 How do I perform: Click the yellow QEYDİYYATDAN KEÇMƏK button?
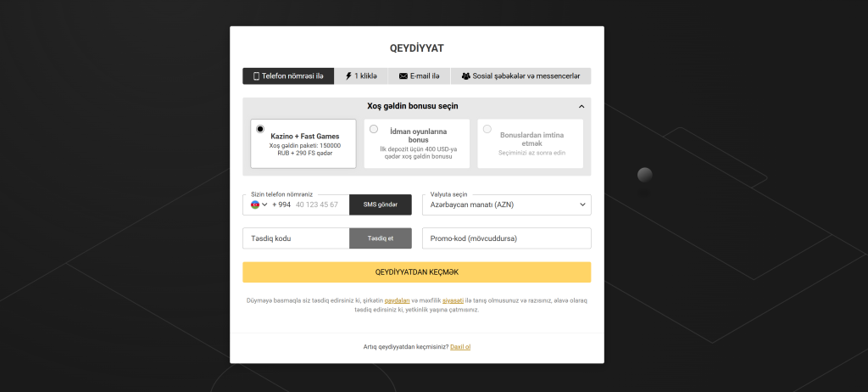coord(416,272)
